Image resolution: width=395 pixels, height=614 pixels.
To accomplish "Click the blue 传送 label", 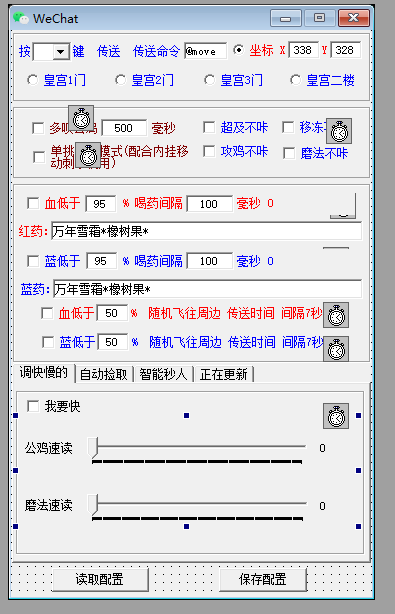I will (x=108, y=51).
